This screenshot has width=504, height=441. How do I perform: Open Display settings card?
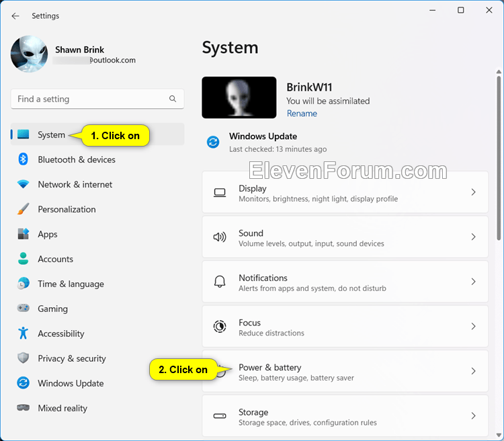point(345,192)
